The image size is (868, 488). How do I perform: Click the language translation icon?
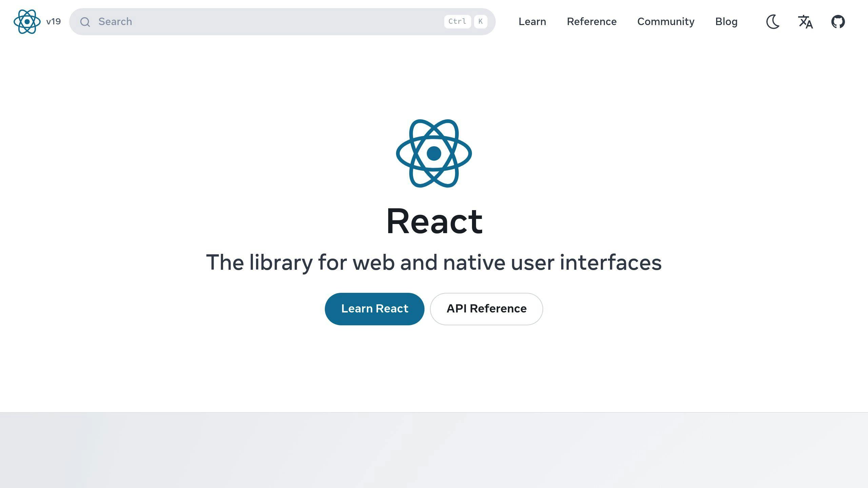pyautogui.click(x=806, y=21)
